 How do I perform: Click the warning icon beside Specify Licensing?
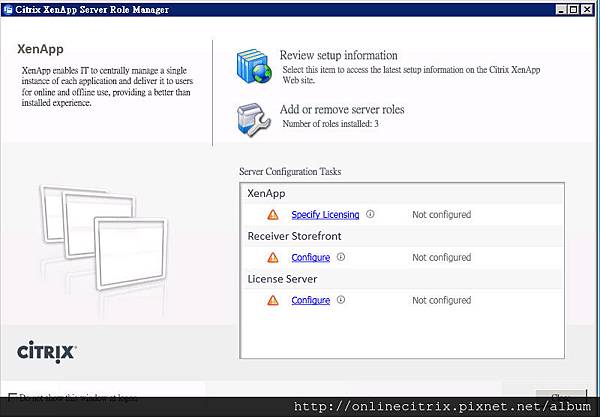[273, 215]
